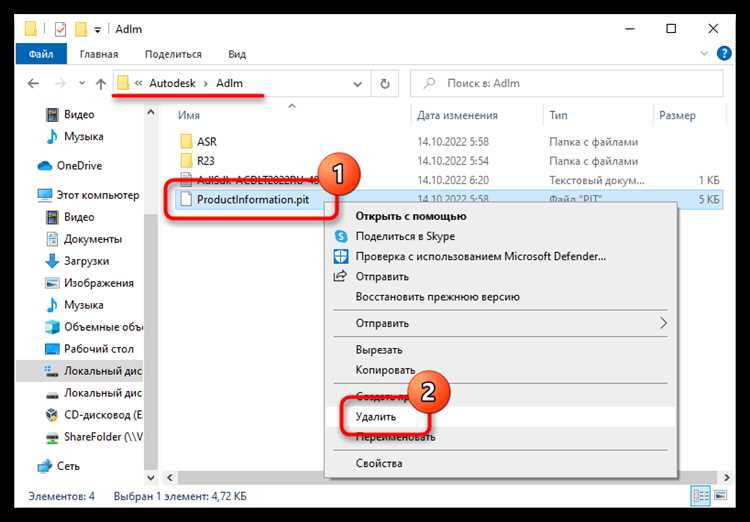
Task: Open OneDrive in the navigation pane
Action: 79,166
